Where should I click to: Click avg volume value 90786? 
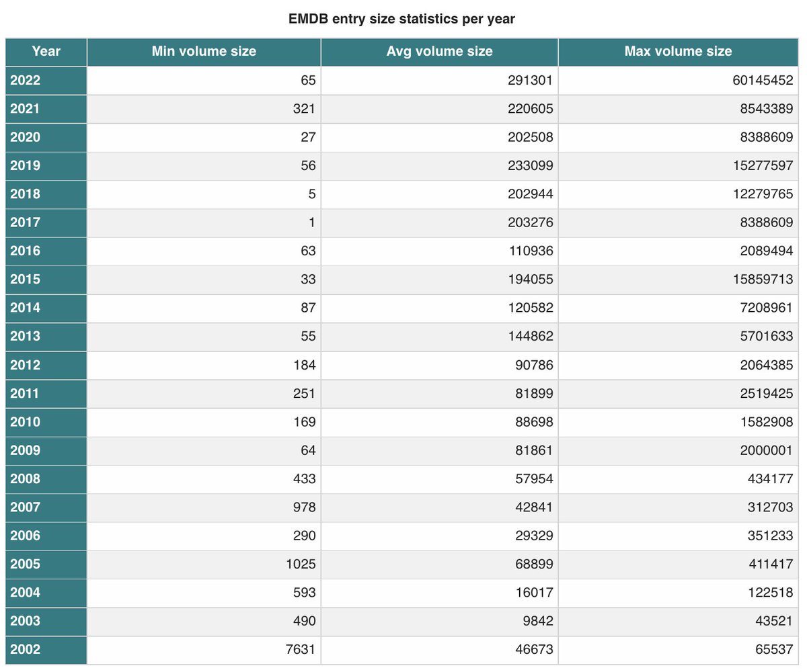[535, 366]
